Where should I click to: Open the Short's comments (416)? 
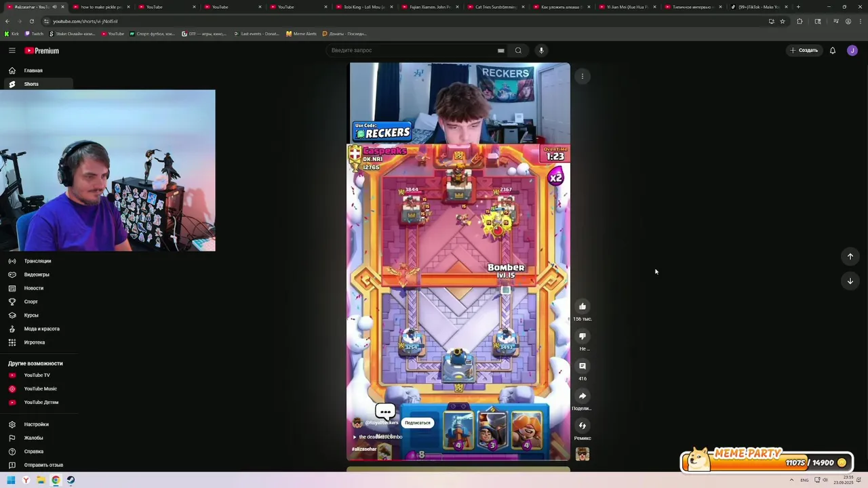[x=583, y=366]
